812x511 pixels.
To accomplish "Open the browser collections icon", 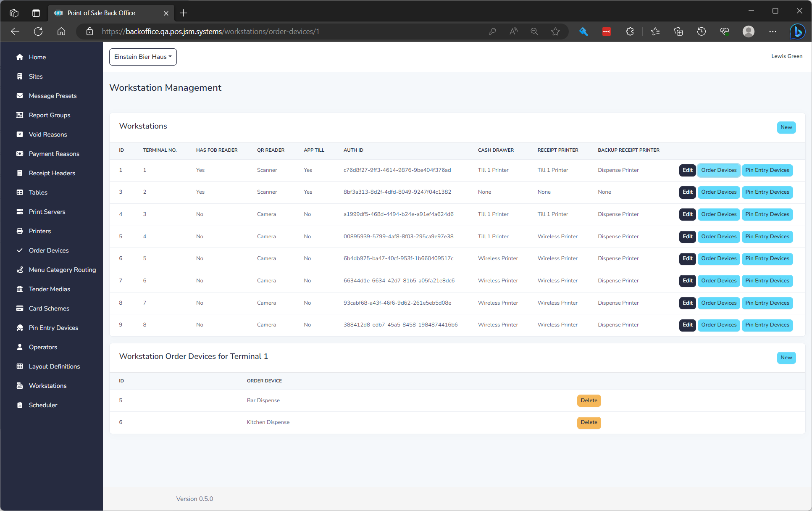I will coord(678,32).
